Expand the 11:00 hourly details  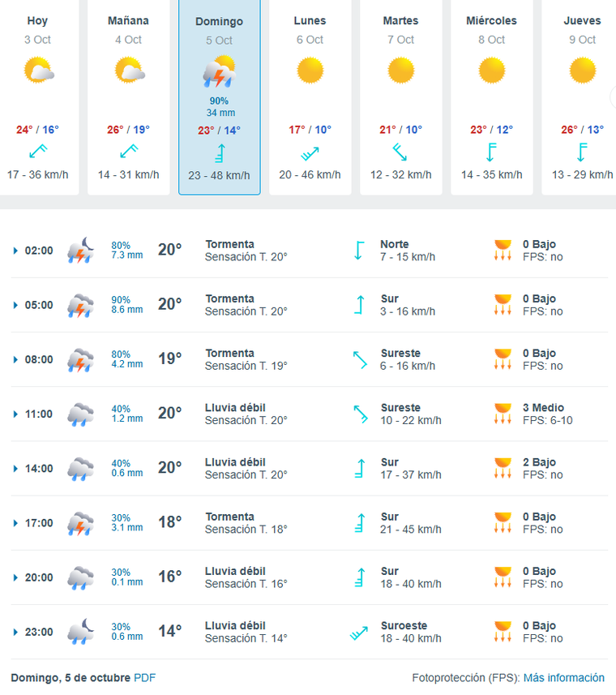coord(15,414)
